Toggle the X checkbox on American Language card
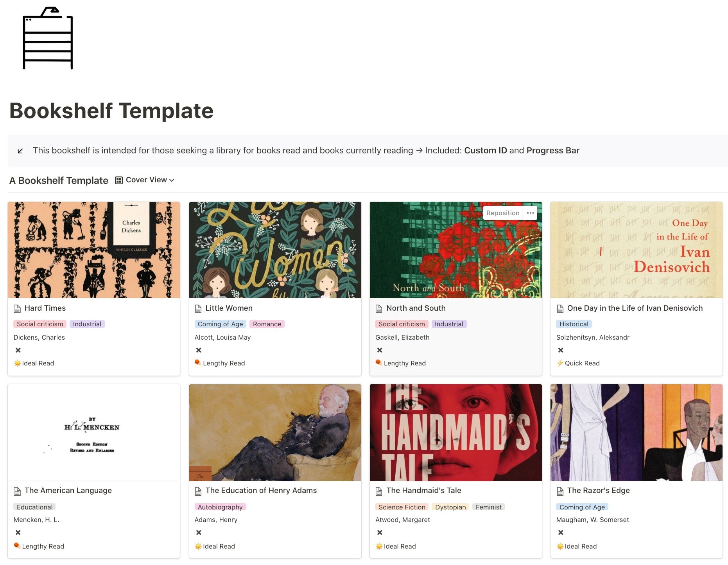 pyautogui.click(x=18, y=533)
